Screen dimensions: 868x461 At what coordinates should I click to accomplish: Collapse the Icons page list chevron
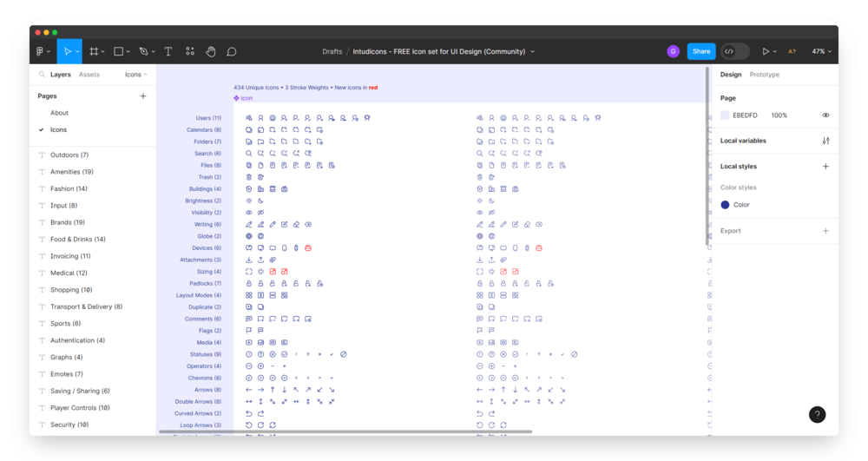146,74
